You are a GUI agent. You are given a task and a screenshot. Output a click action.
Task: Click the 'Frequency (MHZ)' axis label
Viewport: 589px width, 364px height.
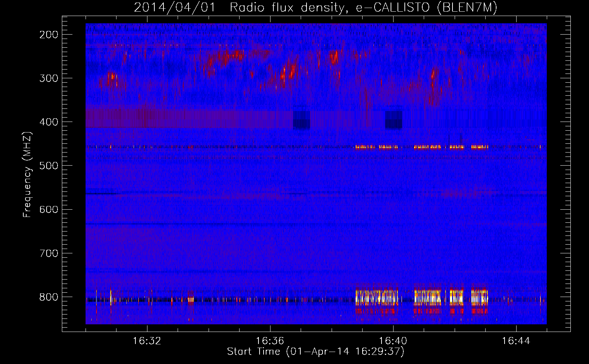click(x=28, y=175)
